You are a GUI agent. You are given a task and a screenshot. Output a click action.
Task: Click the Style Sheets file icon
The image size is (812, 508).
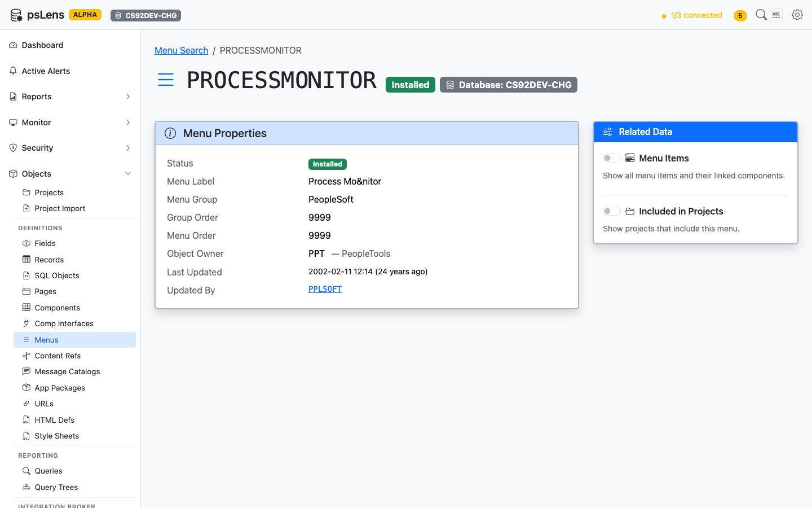pyautogui.click(x=26, y=436)
